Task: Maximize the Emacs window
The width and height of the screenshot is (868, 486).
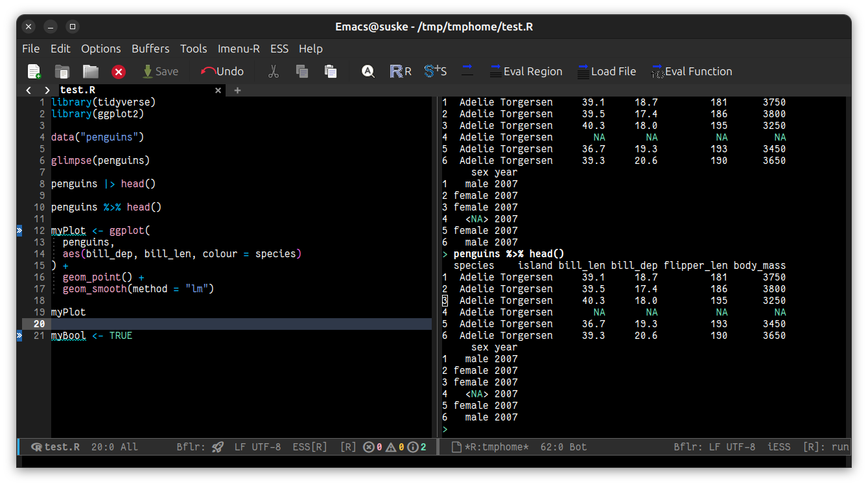Action: tap(73, 27)
